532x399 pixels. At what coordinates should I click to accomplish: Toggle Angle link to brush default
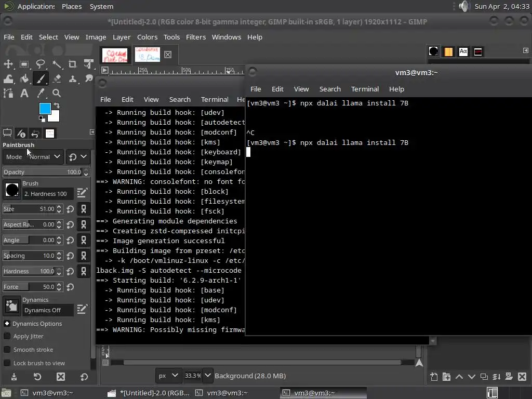pyautogui.click(x=84, y=240)
